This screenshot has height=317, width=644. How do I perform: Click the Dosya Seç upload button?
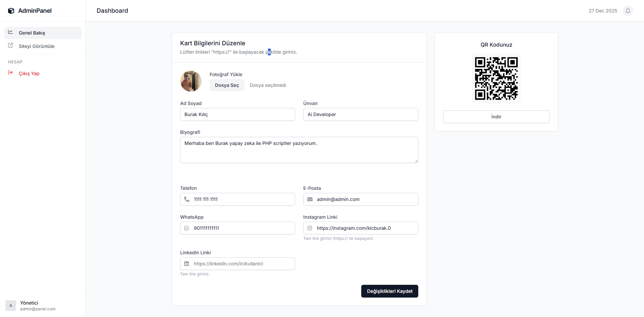click(x=227, y=85)
